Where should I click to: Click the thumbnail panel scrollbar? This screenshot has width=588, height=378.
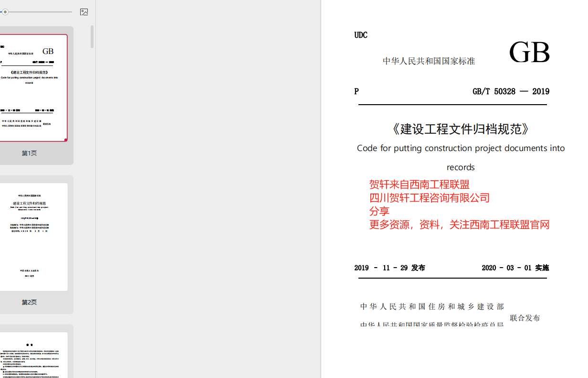point(92,37)
